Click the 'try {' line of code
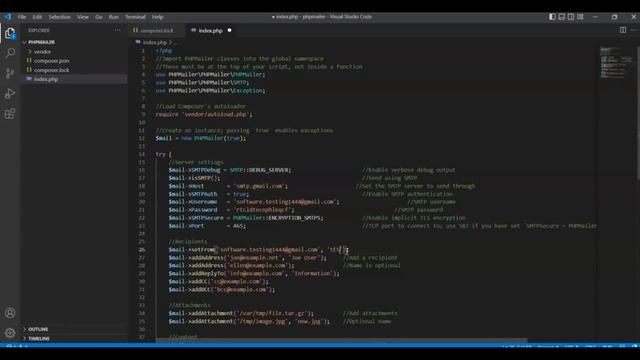640x360 pixels. click(164, 154)
